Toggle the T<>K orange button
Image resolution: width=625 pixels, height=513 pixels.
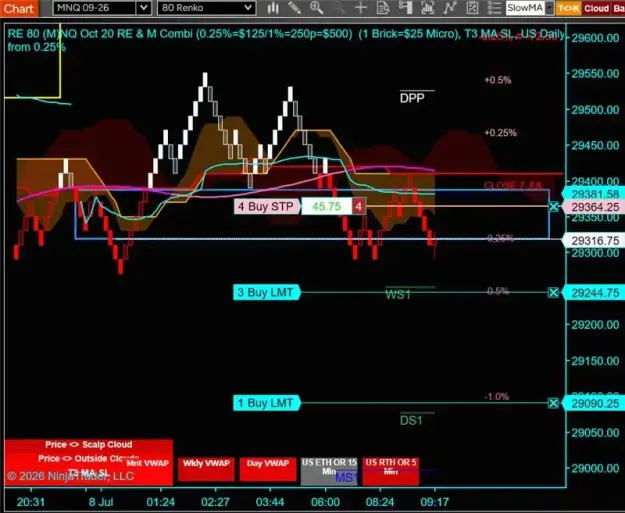point(568,8)
